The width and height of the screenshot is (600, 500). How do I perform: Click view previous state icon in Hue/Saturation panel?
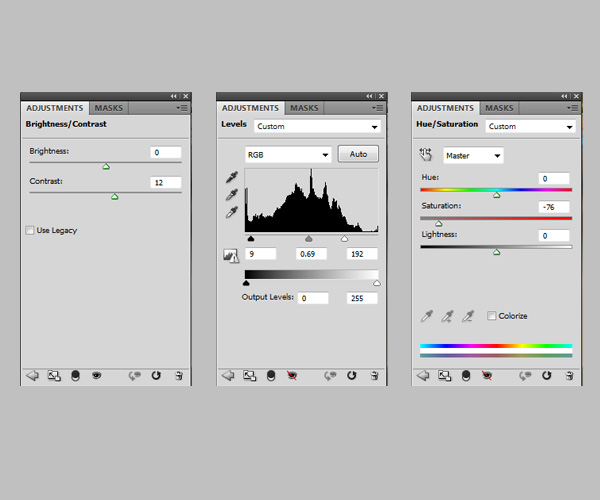525,376
